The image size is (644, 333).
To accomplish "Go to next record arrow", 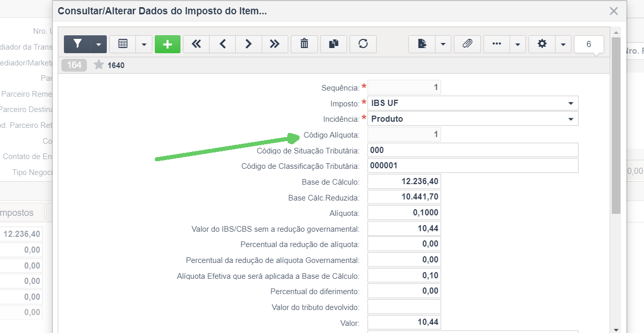I will (x=248, y=44).
